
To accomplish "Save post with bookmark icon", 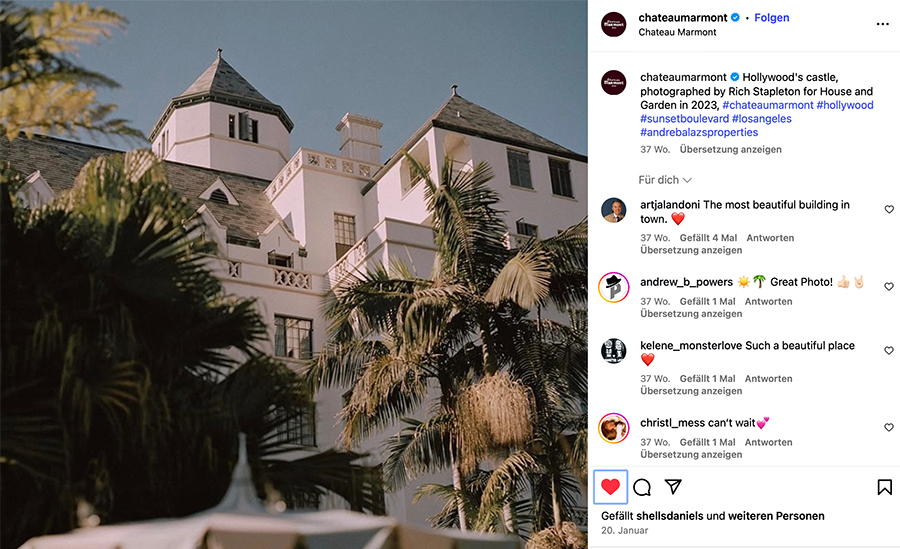I will pos(885,487).
